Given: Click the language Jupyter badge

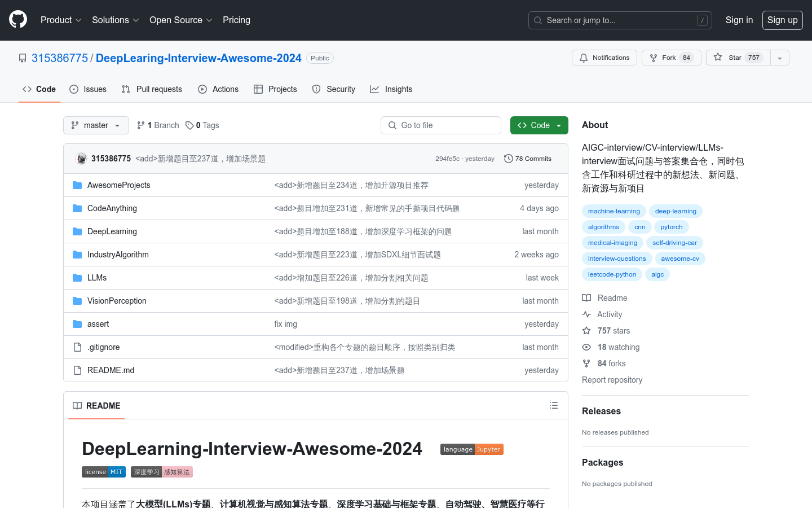Looking at the screenshot, I should pos(472,449).
